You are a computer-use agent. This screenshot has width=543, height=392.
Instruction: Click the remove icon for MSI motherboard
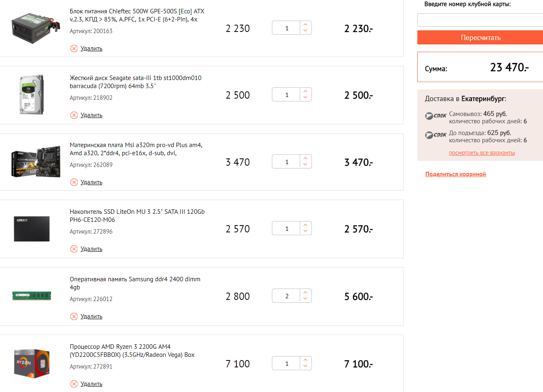point(74,182)
